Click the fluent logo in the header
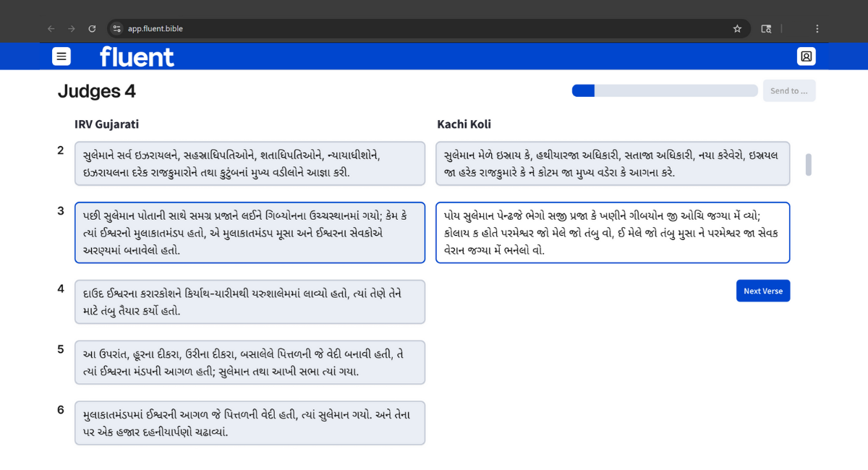Viewport: 868px width, 470px height. click(136, 56)
